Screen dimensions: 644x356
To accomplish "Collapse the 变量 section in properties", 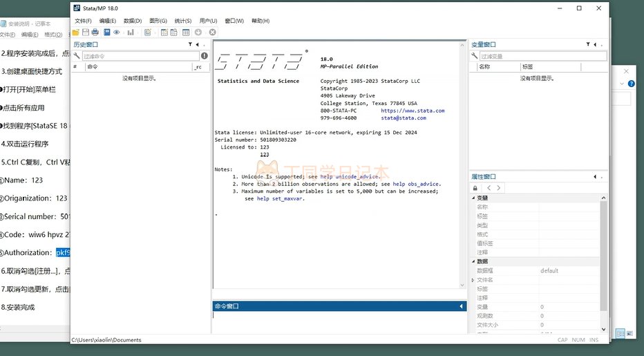I will point(473,198).
